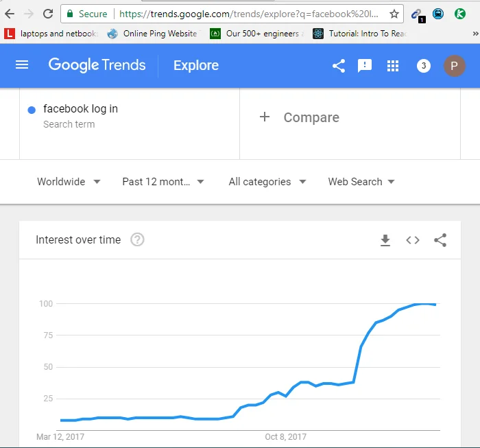Viewport: 480px width, 448px height.
Task: Click the blue dot beside 'facebook log in'
Action: (32, 110)
